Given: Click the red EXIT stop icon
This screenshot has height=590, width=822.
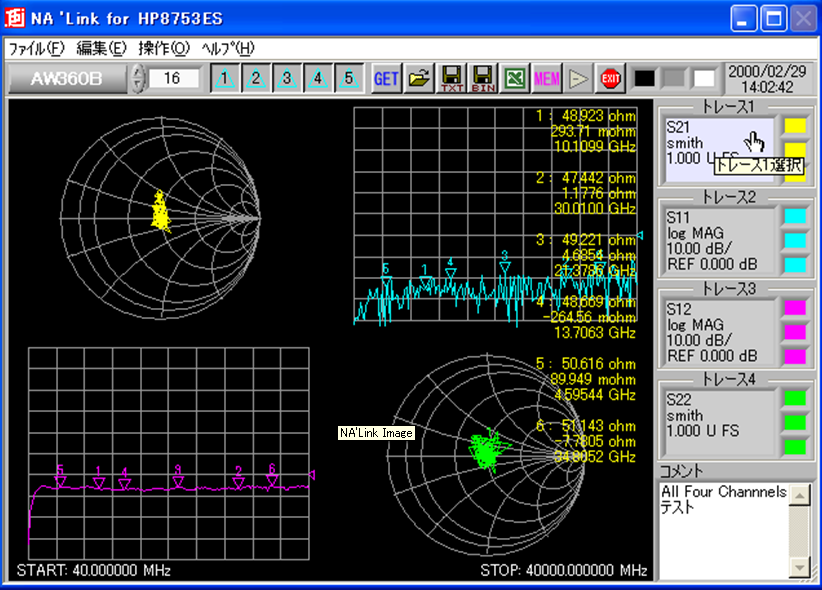Looking at the screenshot, I should 610,79.
